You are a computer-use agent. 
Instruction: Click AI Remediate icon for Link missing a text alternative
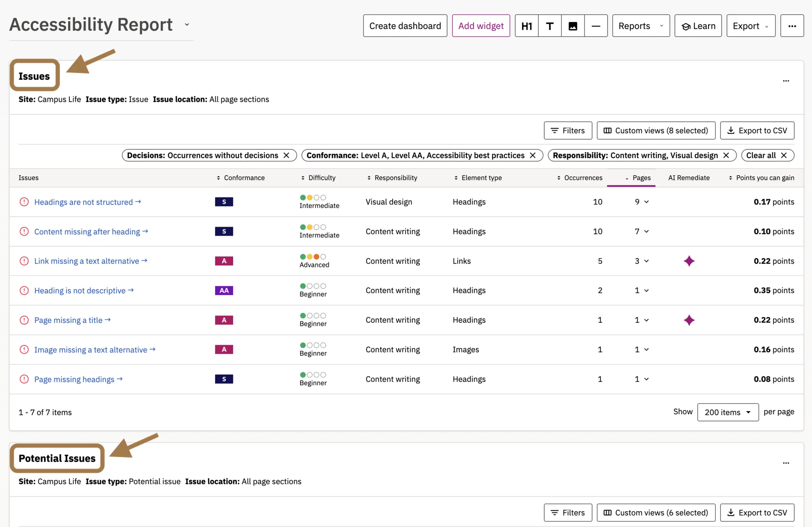(689, 261)
